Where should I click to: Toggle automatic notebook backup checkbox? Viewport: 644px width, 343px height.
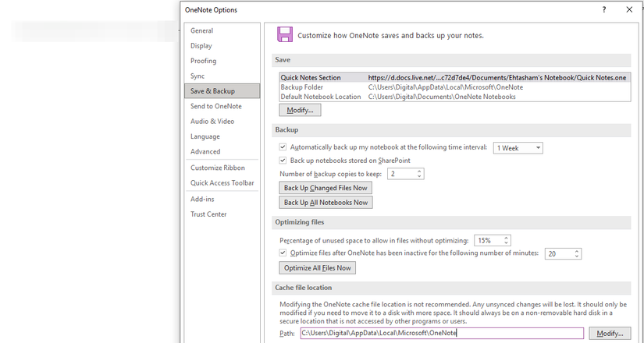tap(283, 147)
